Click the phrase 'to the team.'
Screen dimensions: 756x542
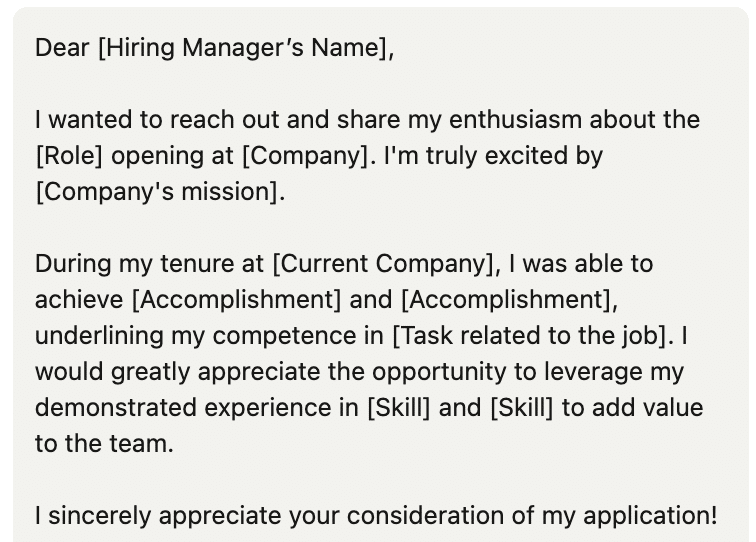tap(104, 444)
